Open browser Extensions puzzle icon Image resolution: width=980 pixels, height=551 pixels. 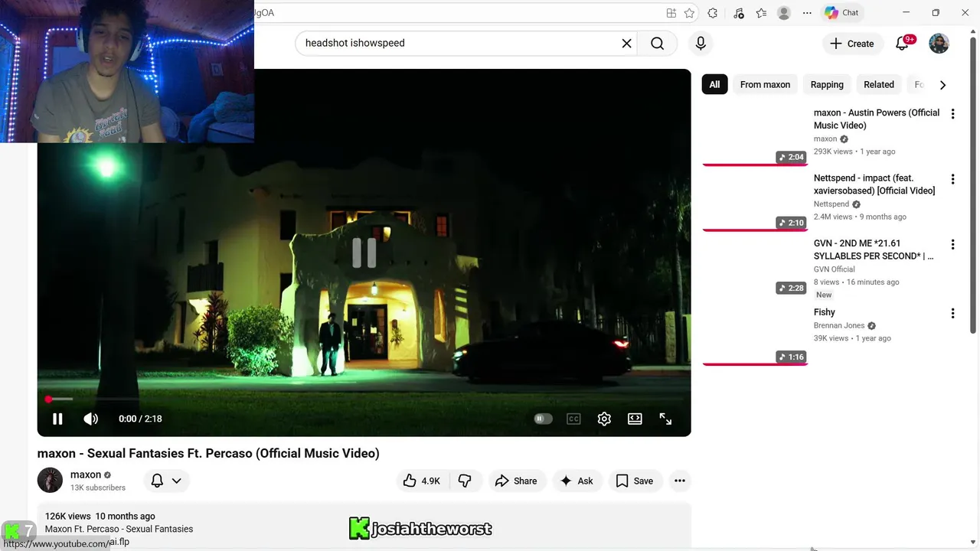pos(713,13)
